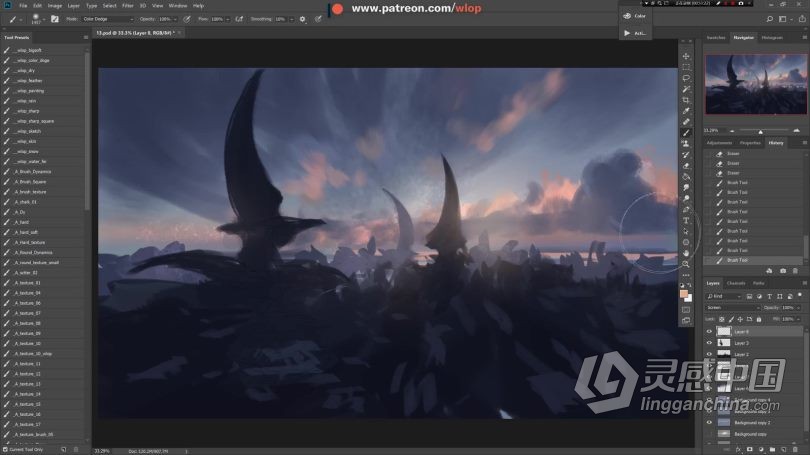Open the layer Fill dropdown
The width and height of the screenshot is (810, 455).
tap(798, 319)
